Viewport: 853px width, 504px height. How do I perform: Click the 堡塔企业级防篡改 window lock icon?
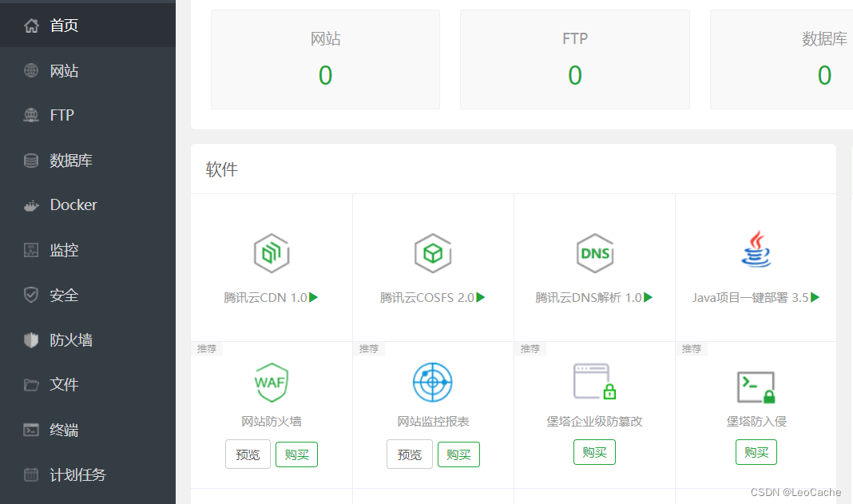pyautogui.click(x=594, y=382)
